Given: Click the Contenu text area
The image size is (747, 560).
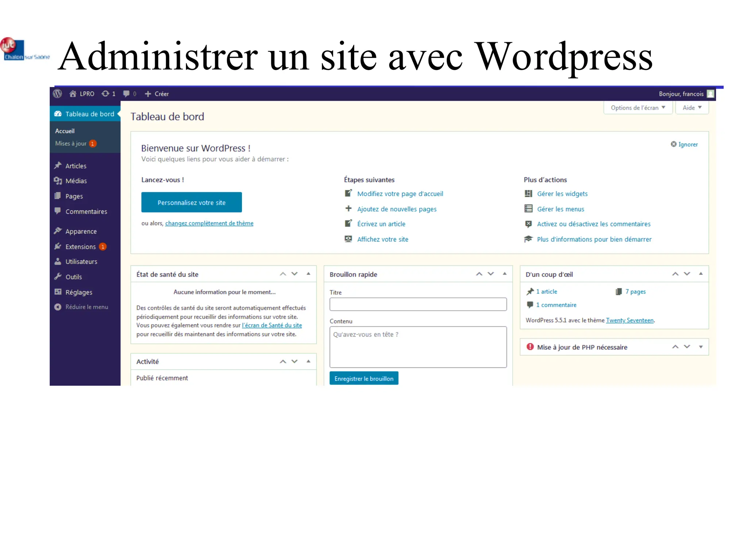Looking at the screenshot, I should [x=418, y=347].
